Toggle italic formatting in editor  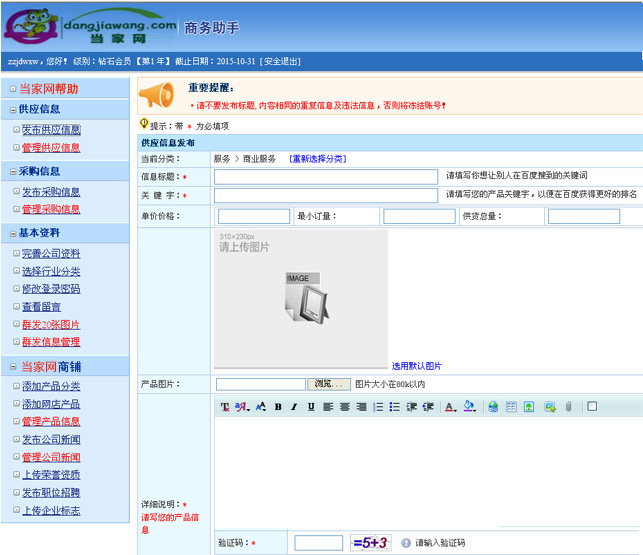pos(294,407)
